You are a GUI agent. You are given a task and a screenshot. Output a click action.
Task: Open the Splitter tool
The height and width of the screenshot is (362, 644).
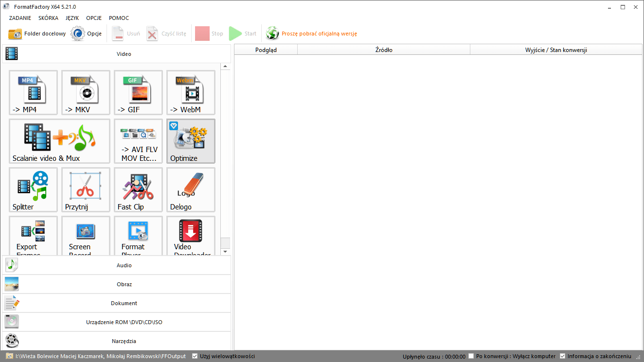pos(33,190)
